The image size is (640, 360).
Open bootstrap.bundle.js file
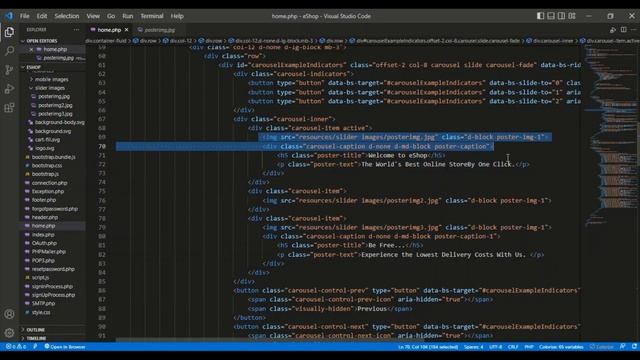click(53, 157)
